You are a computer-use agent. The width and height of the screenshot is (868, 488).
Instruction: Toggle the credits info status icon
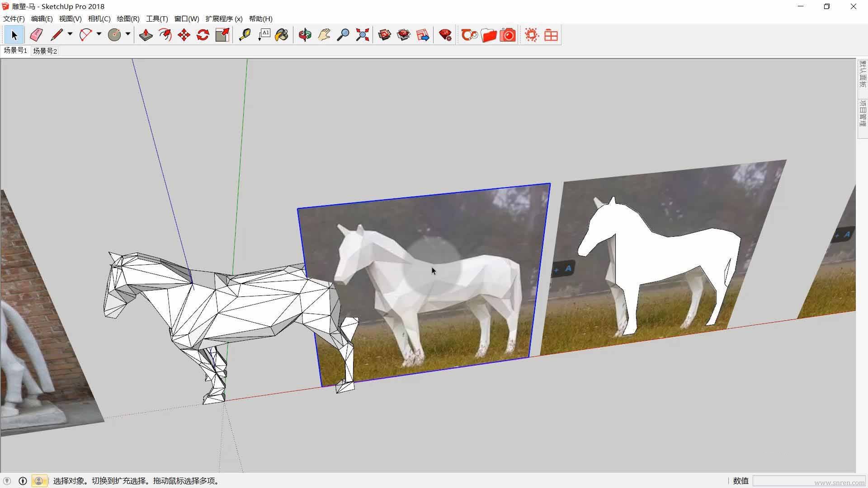point(23,481)
